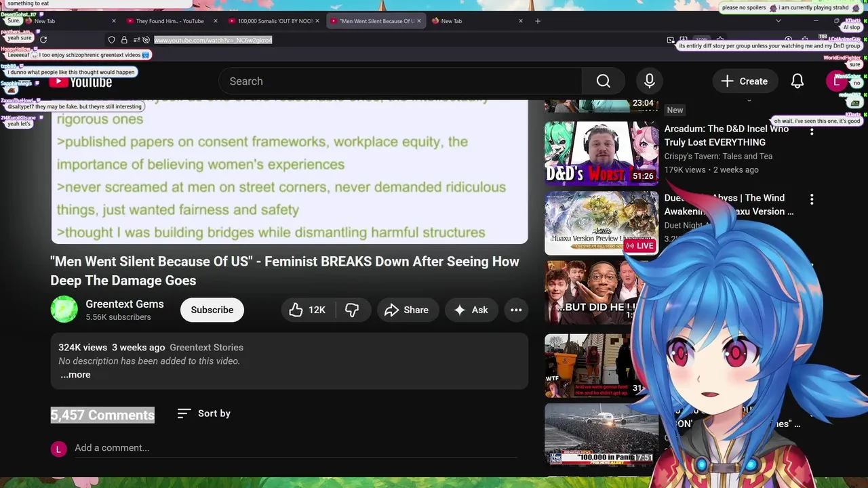
Task: Open the comments Sort by menu
Action: coord(204,413)
